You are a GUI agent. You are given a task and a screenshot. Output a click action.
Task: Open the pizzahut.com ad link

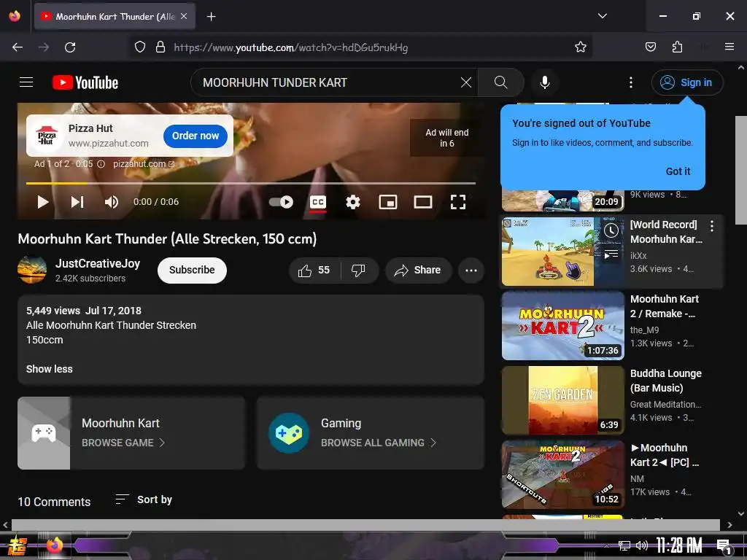pos(144,164)
